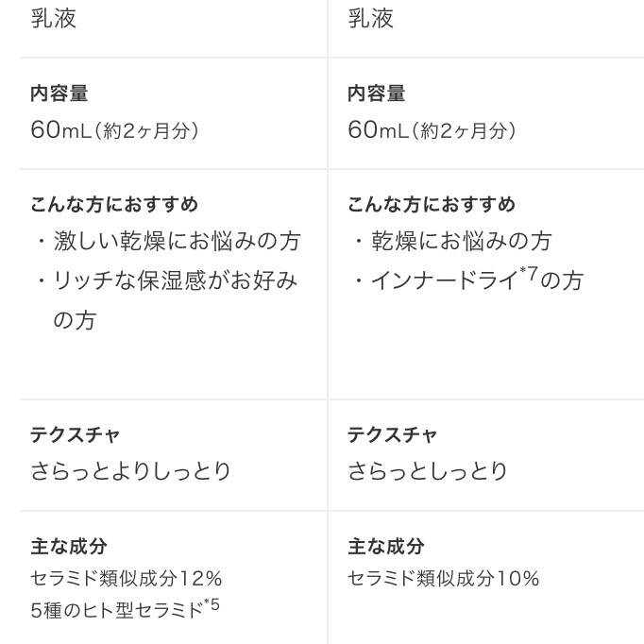
Task: Click the texture value さらっとしっとり
Action: tap(428, 470)
